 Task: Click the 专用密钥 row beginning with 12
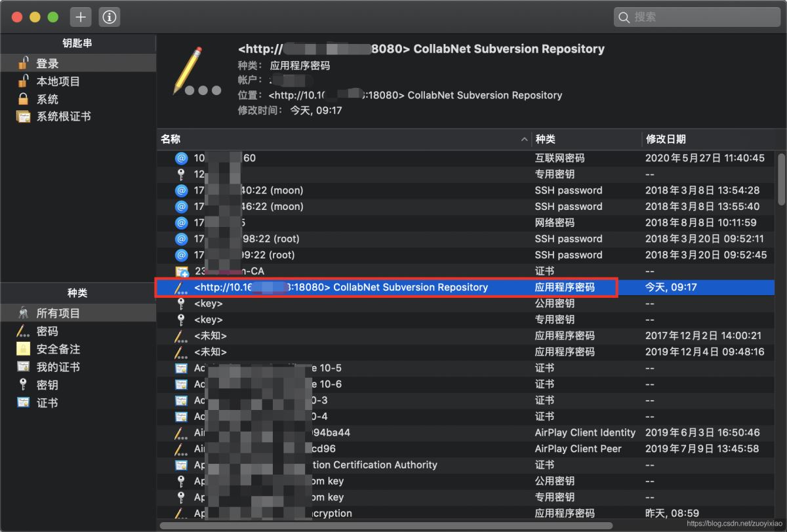[466, 174]
